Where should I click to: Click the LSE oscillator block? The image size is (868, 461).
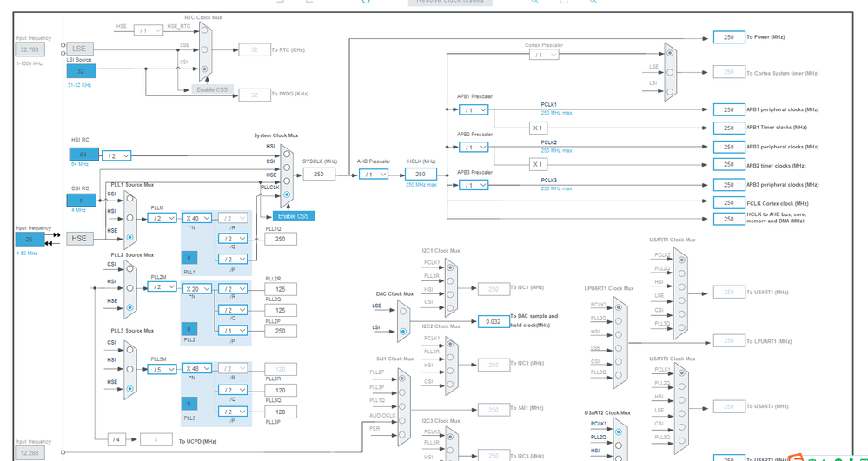80,48
